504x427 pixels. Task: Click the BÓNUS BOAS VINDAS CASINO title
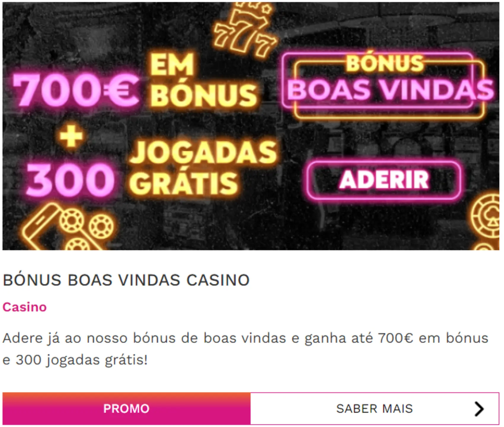coord(126,280)
